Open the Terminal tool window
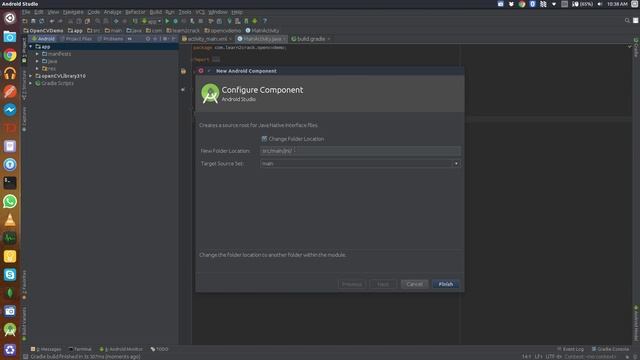640x360 pixels. tap(80, 349)
